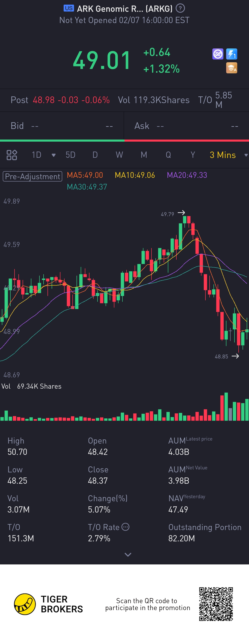The width and height of the screenshot is (249, 644).
Task: Click the T/O Rate info icon
Action: tap(125, 527)
